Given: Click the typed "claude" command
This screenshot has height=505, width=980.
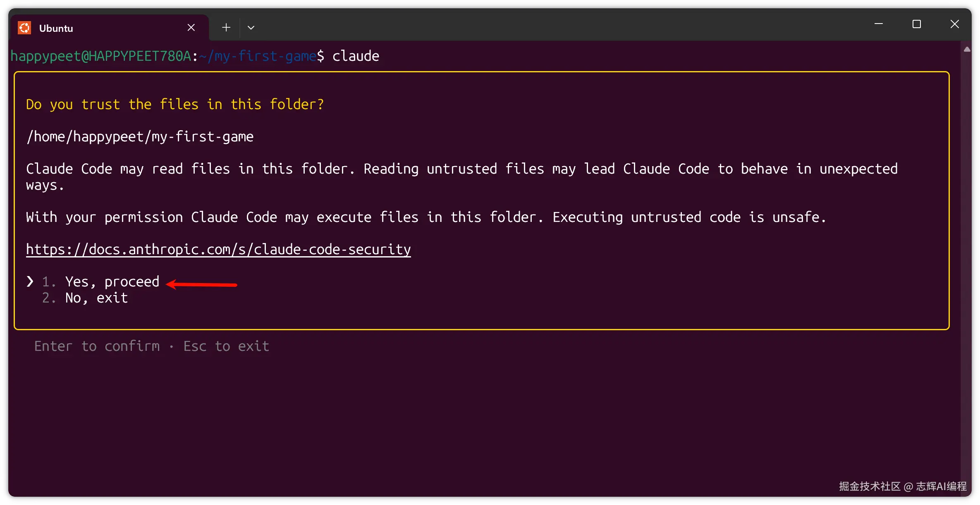Looking at the screenshot, I should (x=356, y=56).
